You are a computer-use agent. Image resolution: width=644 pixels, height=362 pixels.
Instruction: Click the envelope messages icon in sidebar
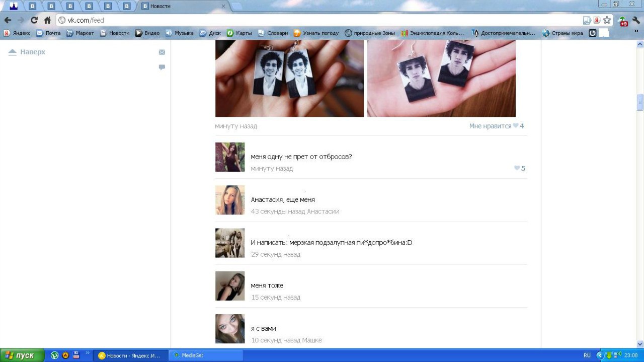tap(162, 52)
